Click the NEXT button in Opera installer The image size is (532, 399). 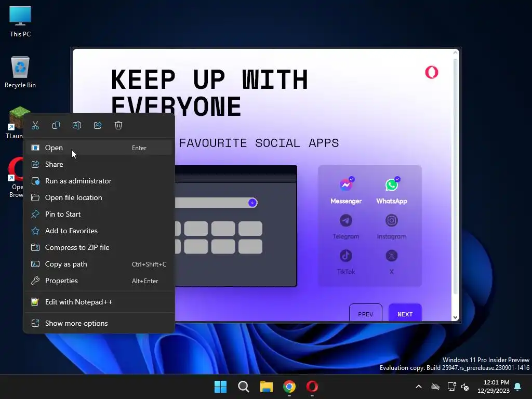[x=405, y=313]
